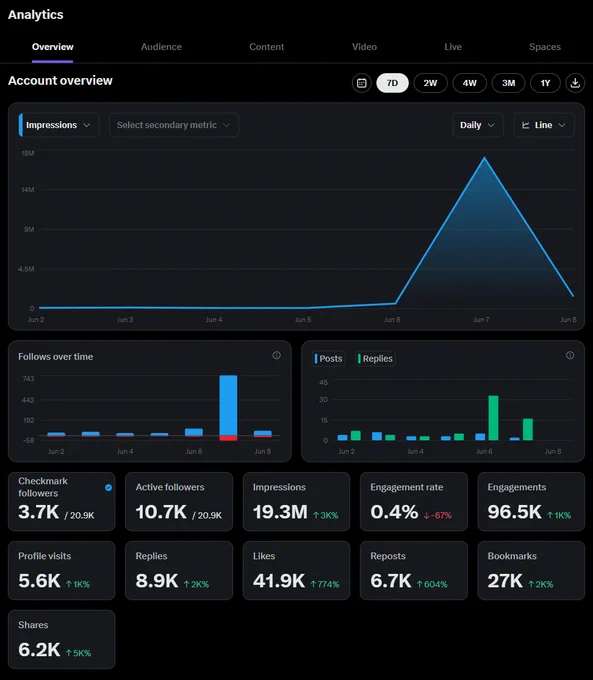Switch to the Audience tab

click(161, 47)
